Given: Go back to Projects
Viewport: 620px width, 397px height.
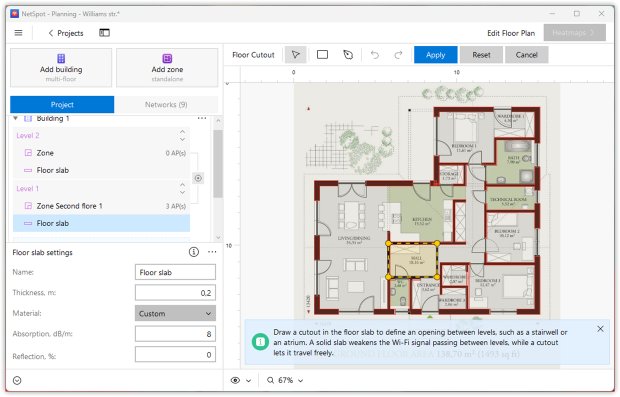Looking at the screenshot, I should click(x=66, y=33).
